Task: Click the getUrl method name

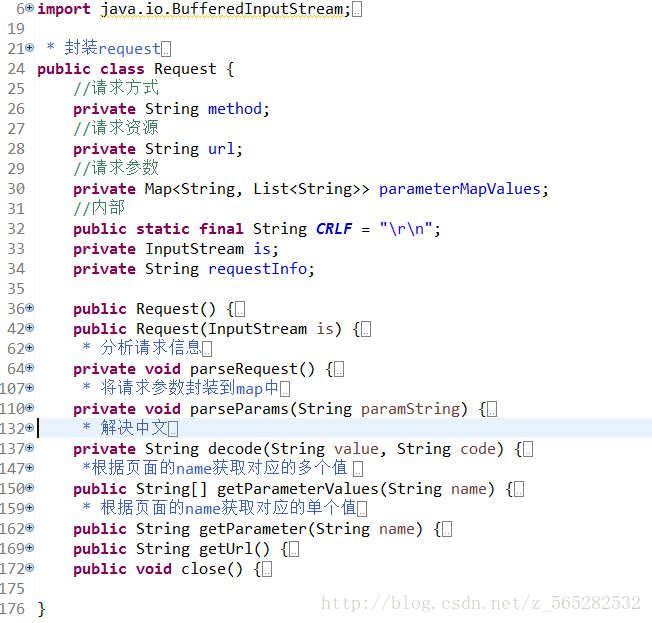Action: [226, 549]
